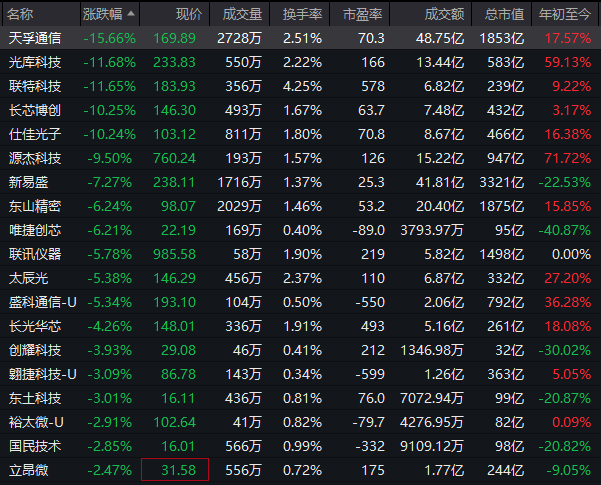This screenshot has width=601, height=485.
Task: Select the 天孚通信 stock row
Action: 300,38
